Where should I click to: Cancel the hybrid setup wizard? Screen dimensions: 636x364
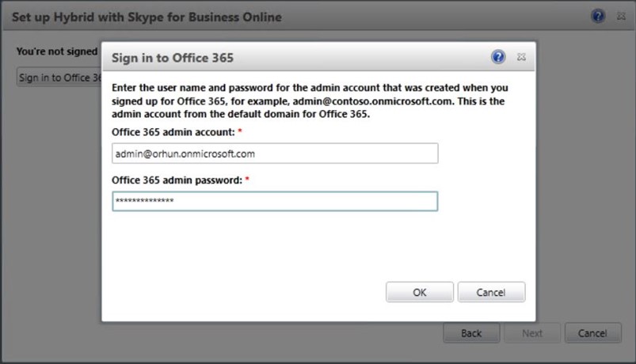pos(593,333)
